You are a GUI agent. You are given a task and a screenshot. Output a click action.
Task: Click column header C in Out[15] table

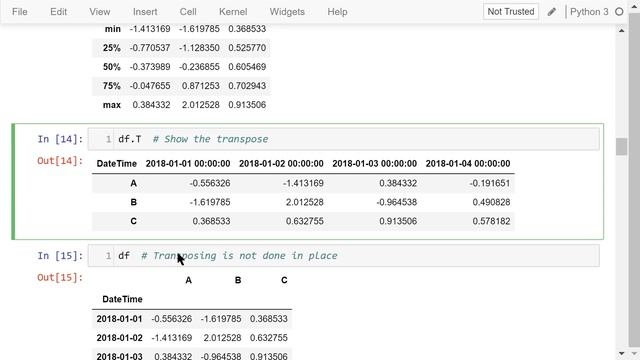(x=284, y=280)
